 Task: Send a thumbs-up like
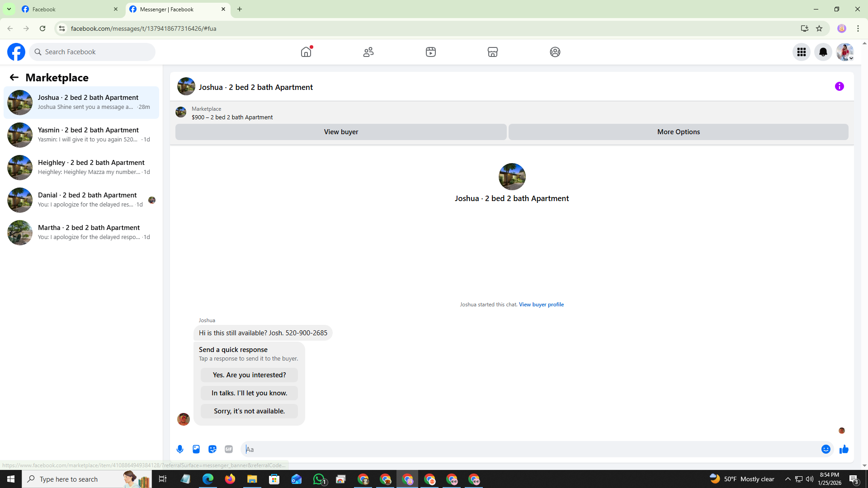(844, 449)
